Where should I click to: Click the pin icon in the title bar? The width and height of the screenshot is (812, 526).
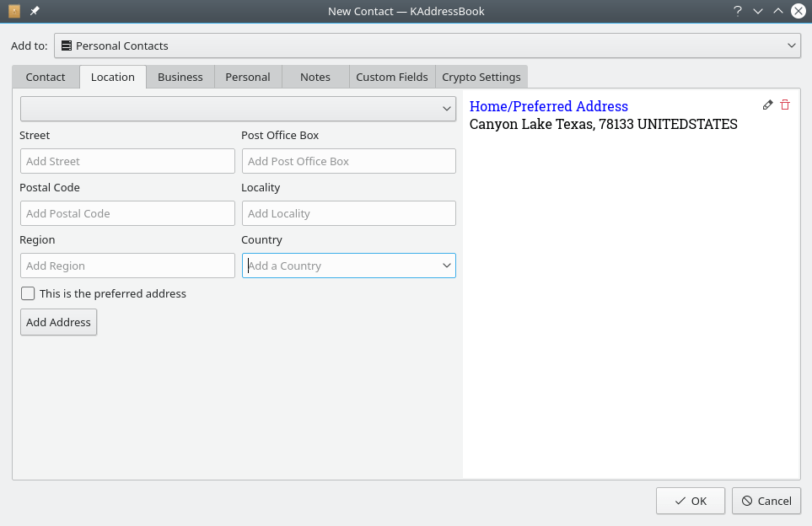coord(35,11)
